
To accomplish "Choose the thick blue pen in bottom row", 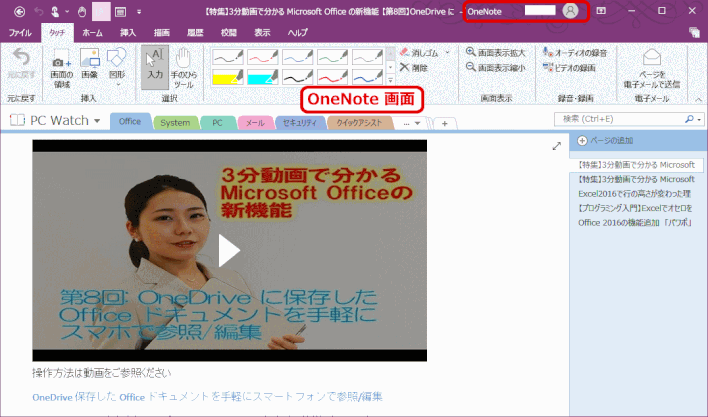I will (367, 77).
